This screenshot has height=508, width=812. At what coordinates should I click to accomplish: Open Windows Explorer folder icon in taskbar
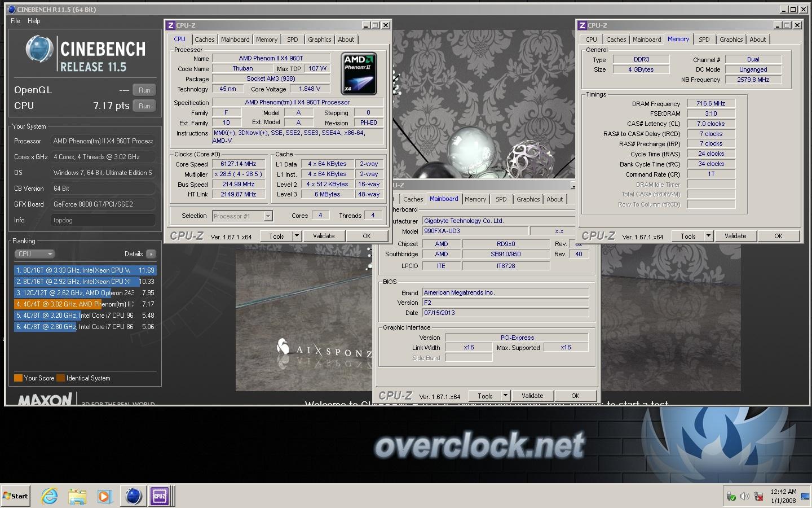(77, 496)
